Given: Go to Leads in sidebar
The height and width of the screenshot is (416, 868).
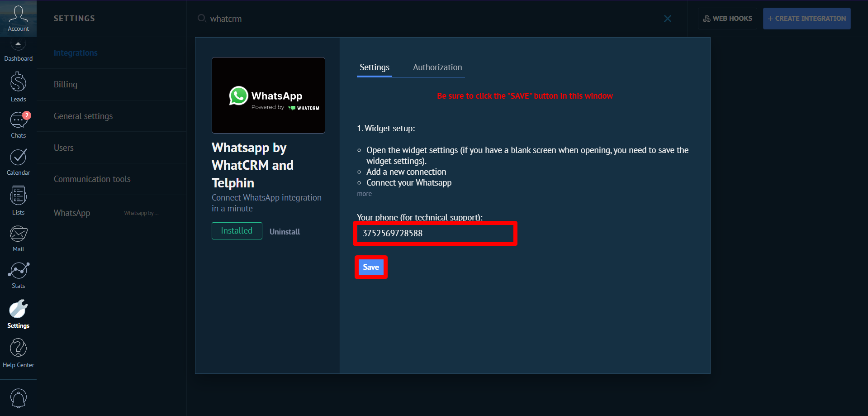Looking at the screenshot, I should click(18, 87).
